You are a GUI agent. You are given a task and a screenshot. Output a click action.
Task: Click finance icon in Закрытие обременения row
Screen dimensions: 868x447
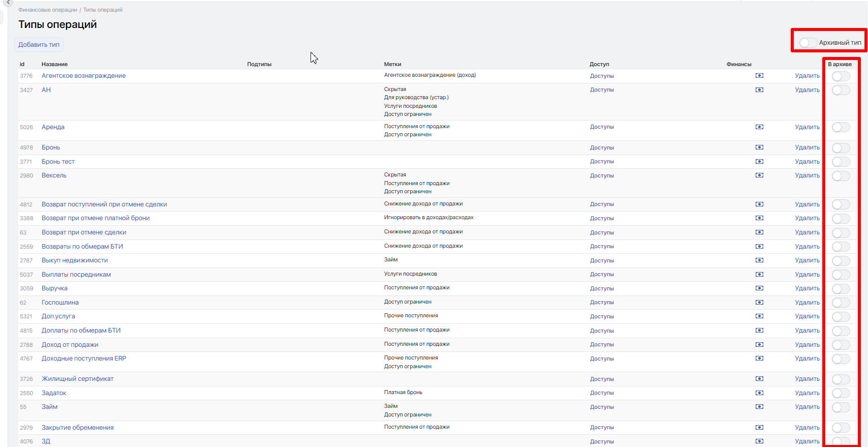[759, 428]
